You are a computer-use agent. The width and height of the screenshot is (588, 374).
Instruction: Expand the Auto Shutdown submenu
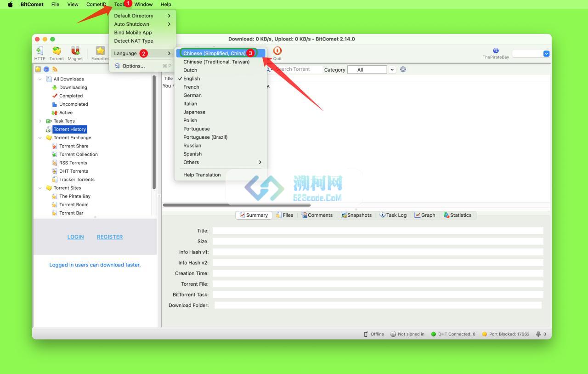coord(142,24)
